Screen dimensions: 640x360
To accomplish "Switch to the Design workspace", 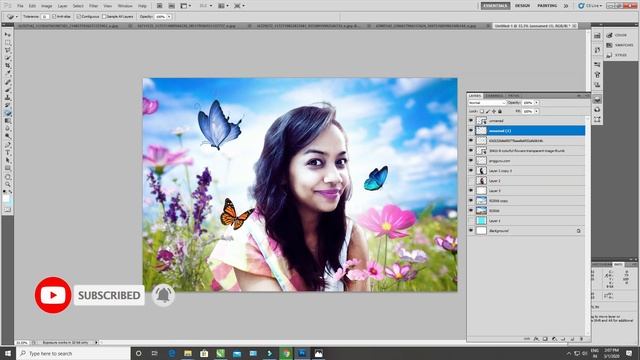I will [x=522, y=6].
